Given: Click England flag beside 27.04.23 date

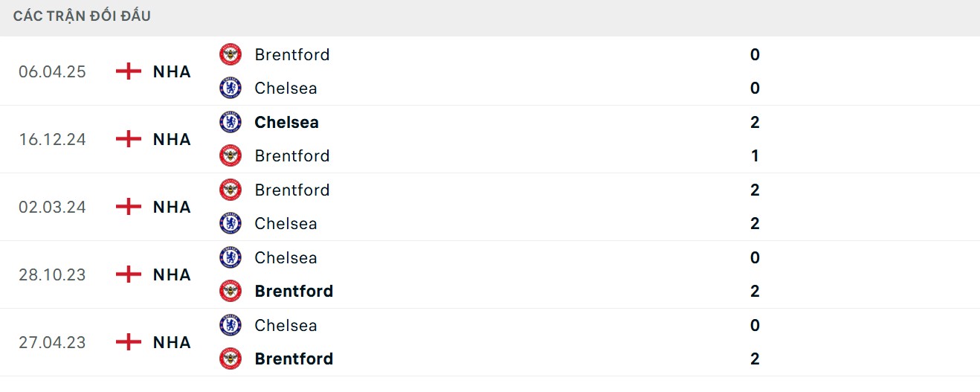Looking at the screenshot, I should [x=129, y=342].
